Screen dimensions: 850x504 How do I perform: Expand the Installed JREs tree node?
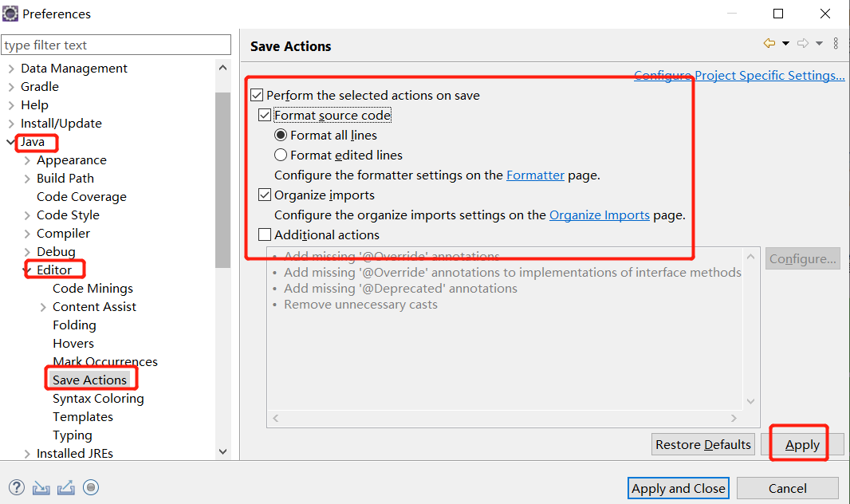27,454
